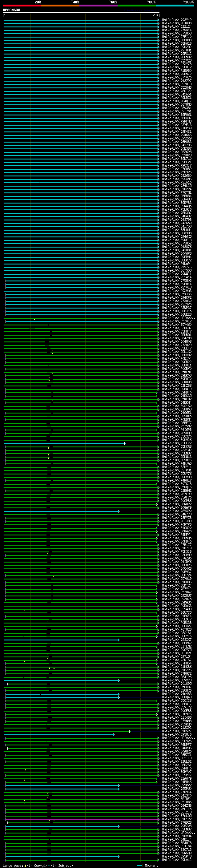This screenshot has width=197, height=868.
Task: Select UniRef100_C7GZ96 label
Action: point(177,559)
